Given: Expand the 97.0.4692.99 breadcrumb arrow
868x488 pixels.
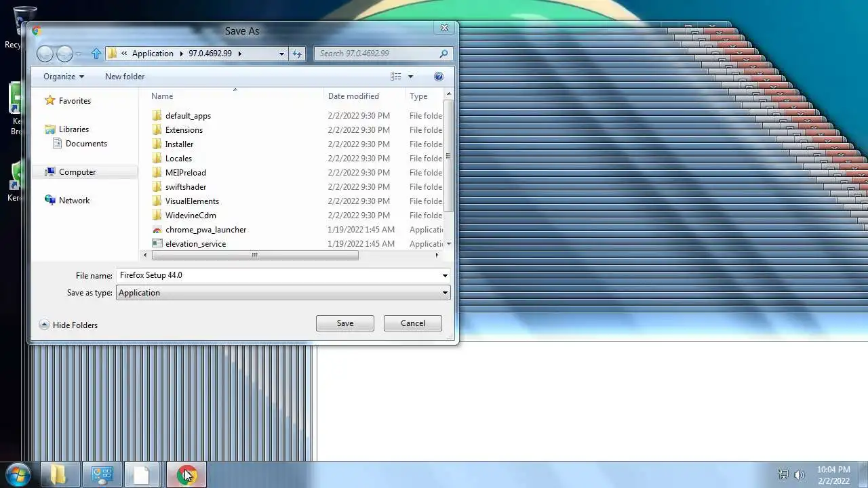Looking at the screenshot, I should coord(239,54).
